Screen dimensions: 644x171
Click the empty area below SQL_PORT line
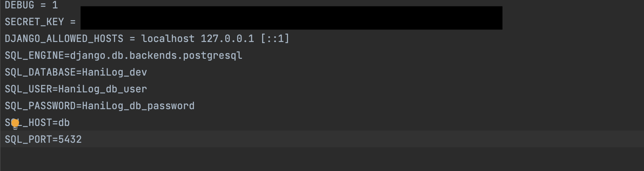pos(322,159)
